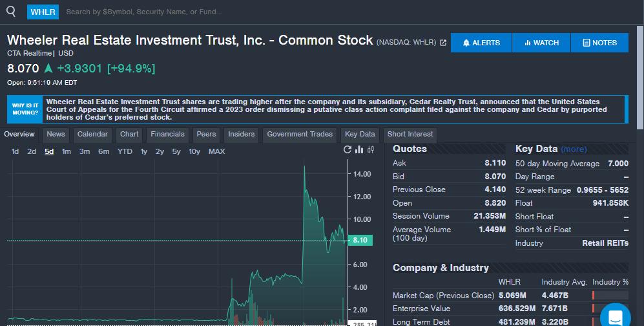The width and height of the screenshot is (644, 326).
Task: Click the Open value 8.820
Action: pyautogui.click(x=495, y=203)
